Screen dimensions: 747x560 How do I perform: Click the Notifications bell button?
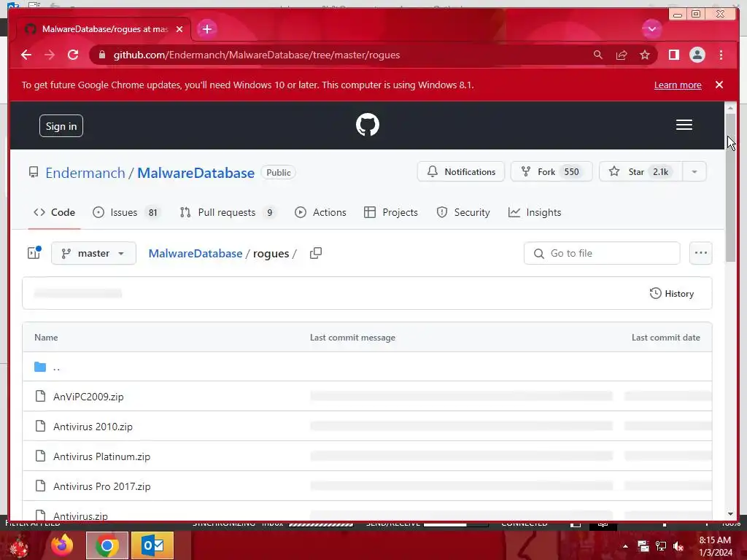tap(461, 171)
